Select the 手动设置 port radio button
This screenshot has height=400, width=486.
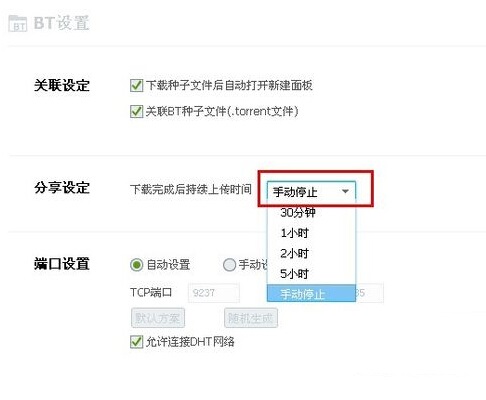[x=229, y=265]
